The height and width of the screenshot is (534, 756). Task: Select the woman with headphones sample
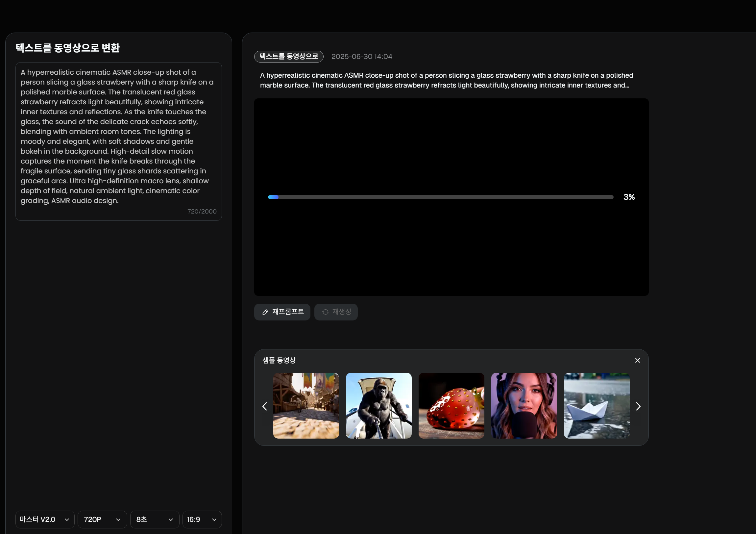(x=524, y=406)
